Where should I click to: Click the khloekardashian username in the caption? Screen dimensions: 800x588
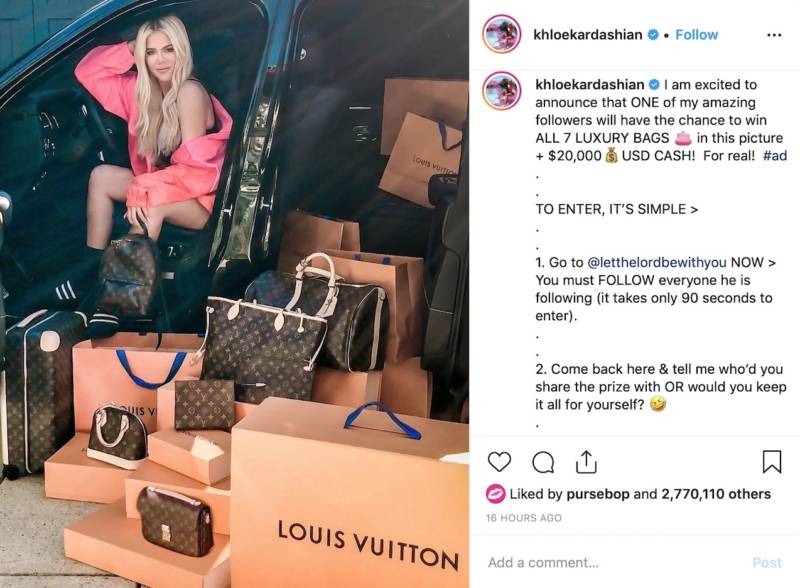589,84
